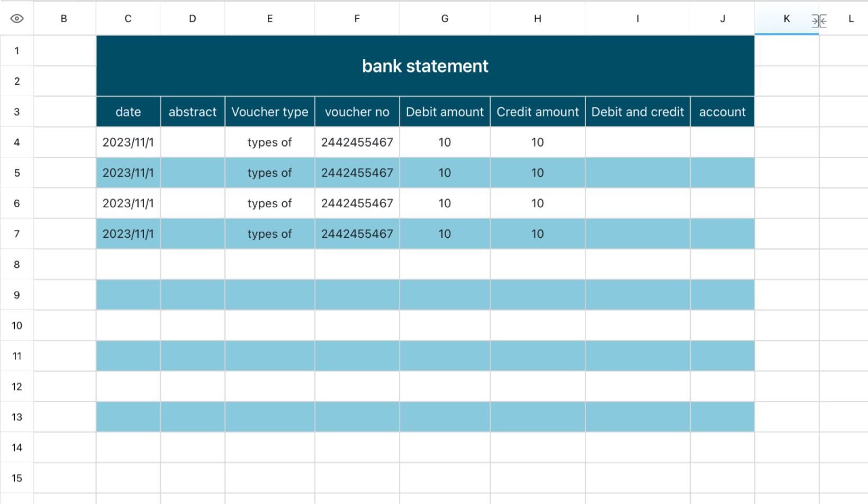Select column H header
This screenshot has width=868, height=504.
pos(538,19)
